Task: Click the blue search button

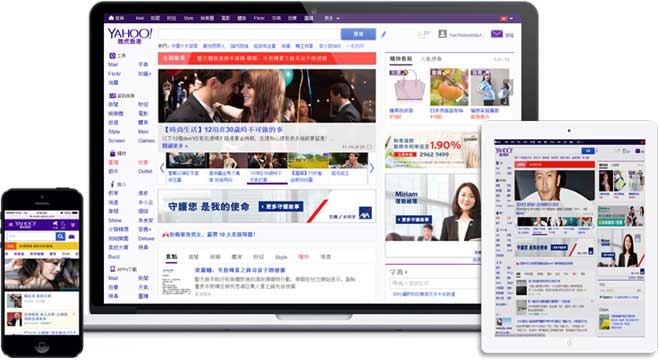Action: 358,34
